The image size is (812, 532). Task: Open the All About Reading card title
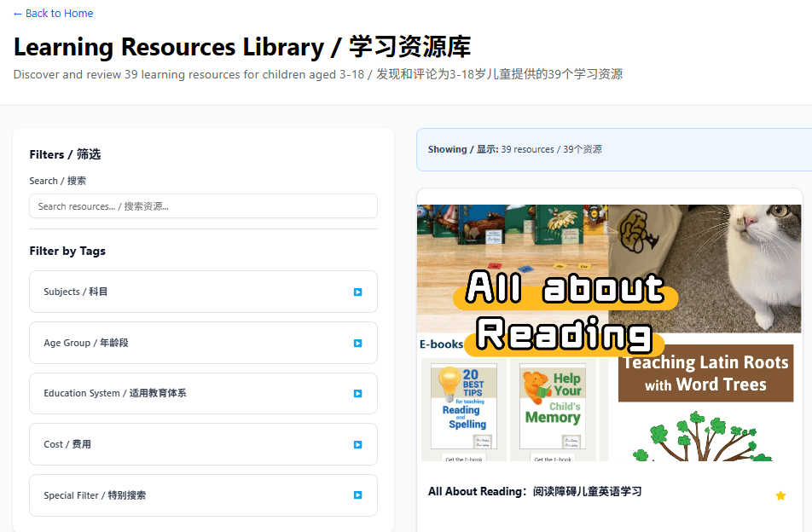click(x=534, y=492)
